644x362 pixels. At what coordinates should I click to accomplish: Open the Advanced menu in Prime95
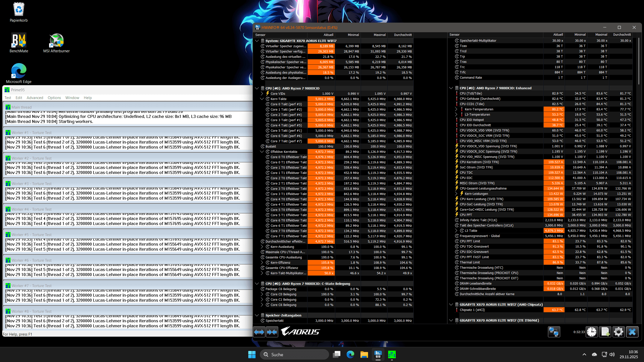[35, 98]
